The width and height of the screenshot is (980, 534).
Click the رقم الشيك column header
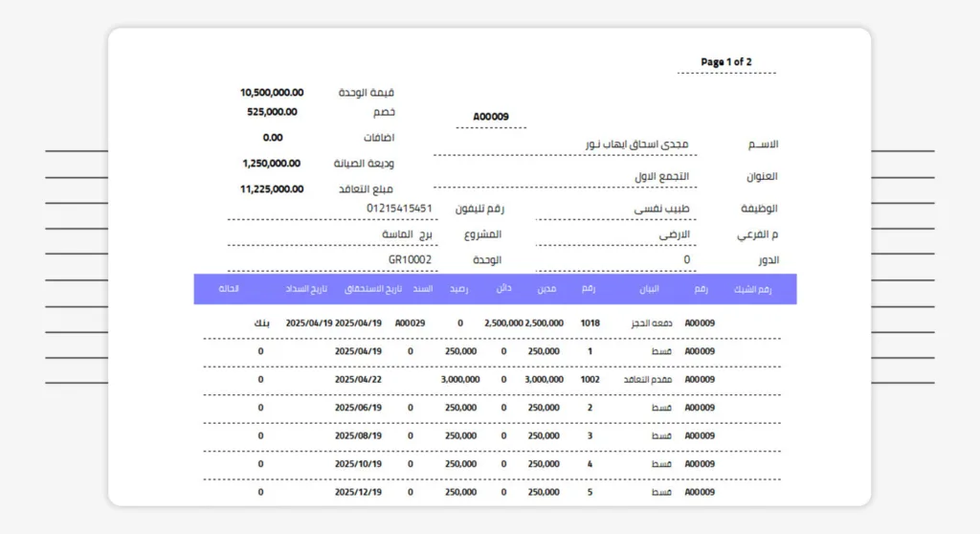[752, 289]
